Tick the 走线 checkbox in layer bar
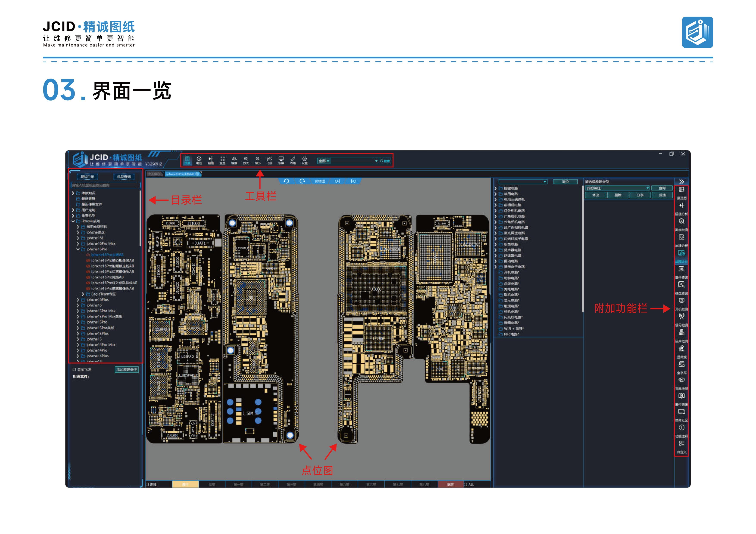The height and width of the screenshot is (534, 756). (x=147, y=484)
